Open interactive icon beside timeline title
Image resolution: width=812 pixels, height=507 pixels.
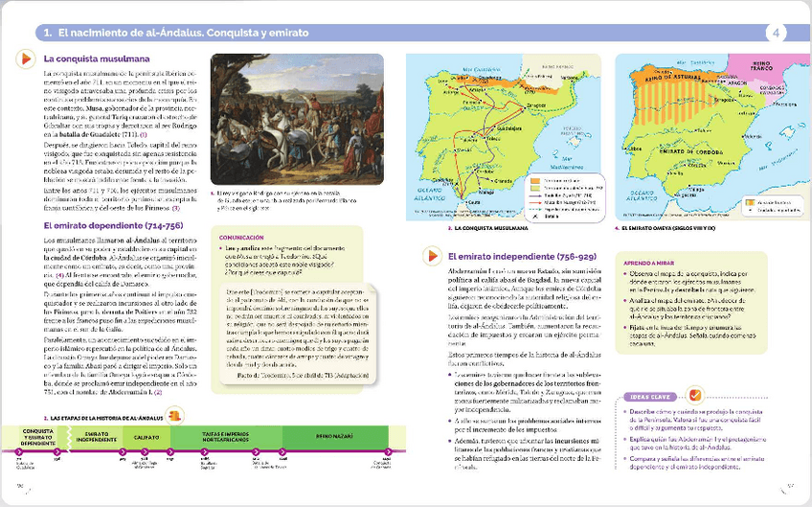[174, 414]
